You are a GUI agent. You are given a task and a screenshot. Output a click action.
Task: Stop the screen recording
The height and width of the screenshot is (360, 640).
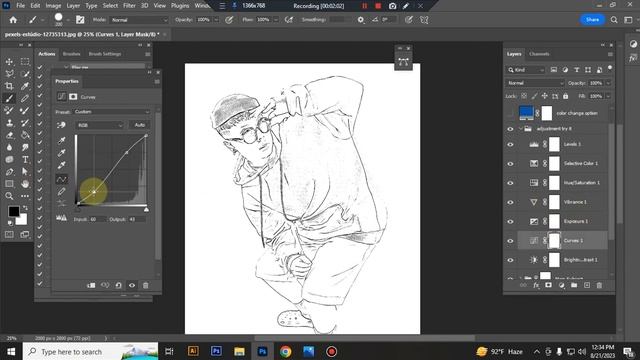click(378, 6)
